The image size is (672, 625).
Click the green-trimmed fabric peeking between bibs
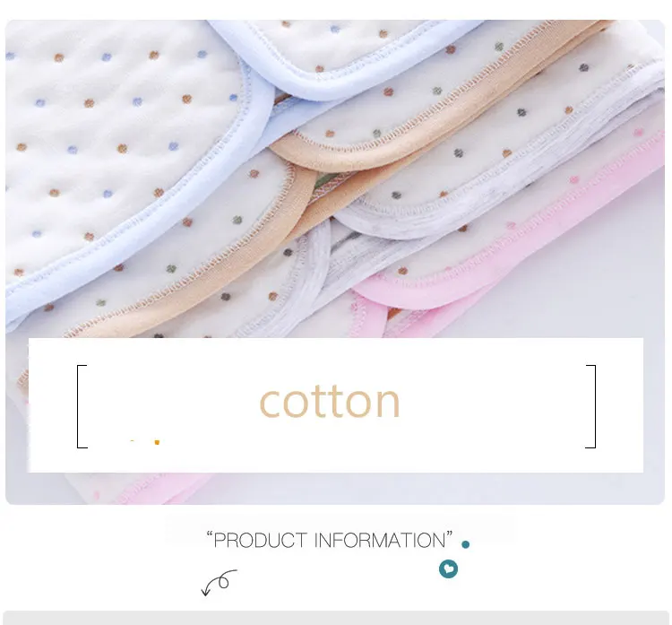tap(328, 179)
